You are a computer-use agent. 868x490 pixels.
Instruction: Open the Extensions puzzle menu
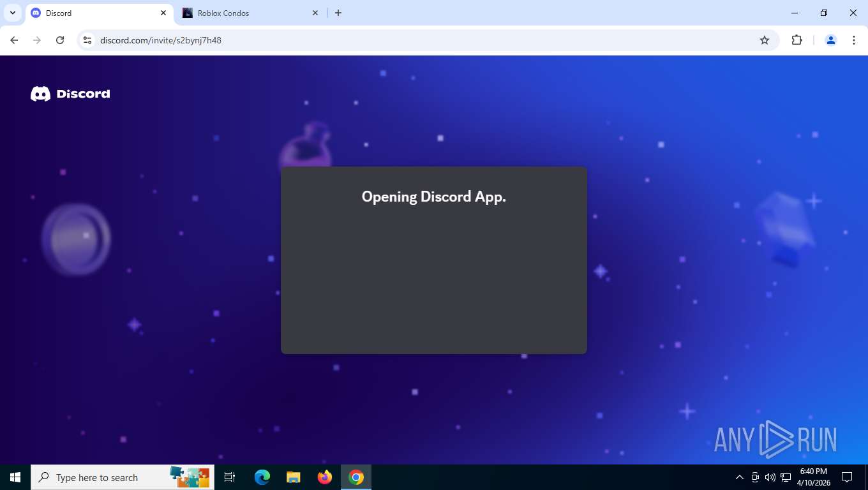[x=797, y=40]
